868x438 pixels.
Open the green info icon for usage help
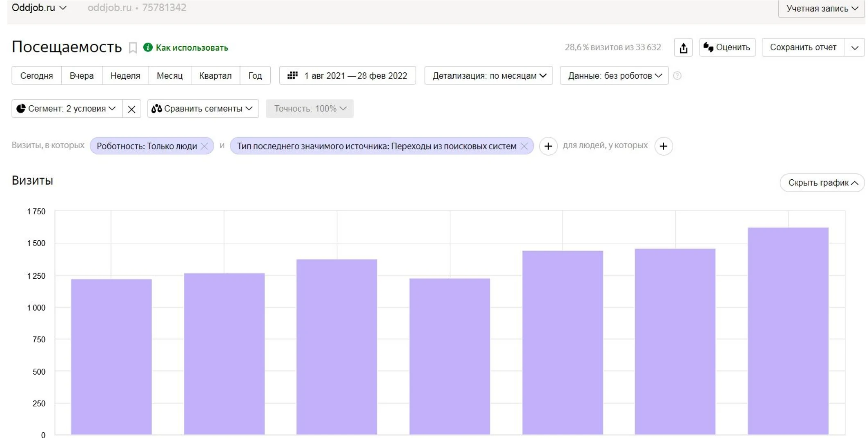[x=148, y=47]
